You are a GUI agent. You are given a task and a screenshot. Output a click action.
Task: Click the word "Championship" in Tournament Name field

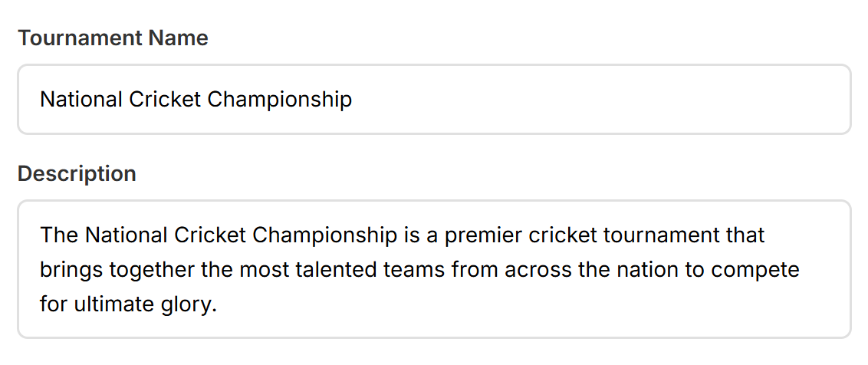280,100
